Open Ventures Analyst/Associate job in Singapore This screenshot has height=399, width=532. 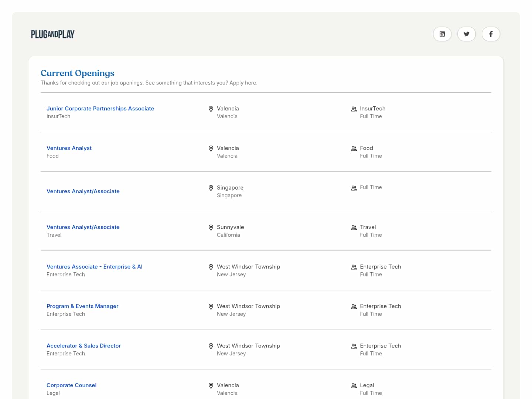[83, 191]
